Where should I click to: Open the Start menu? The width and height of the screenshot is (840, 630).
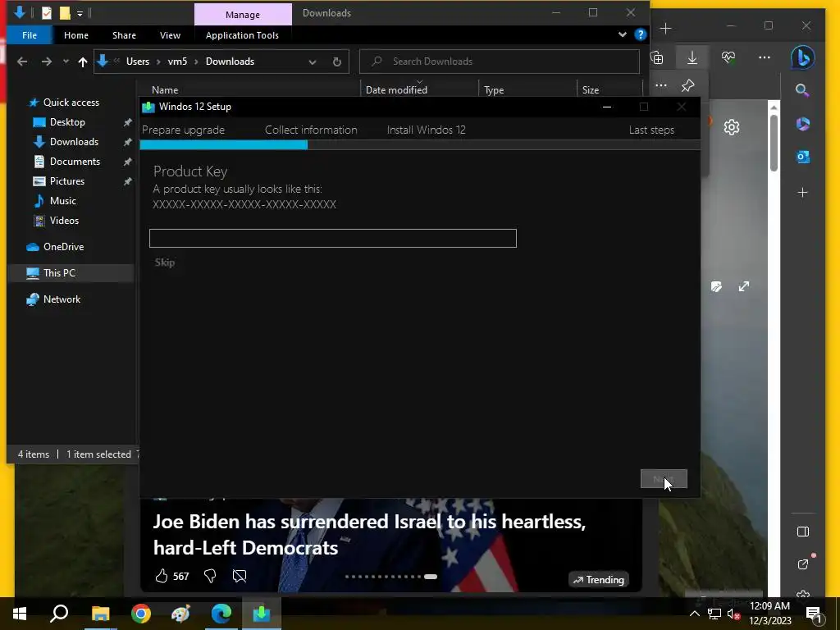coord(20,614)
